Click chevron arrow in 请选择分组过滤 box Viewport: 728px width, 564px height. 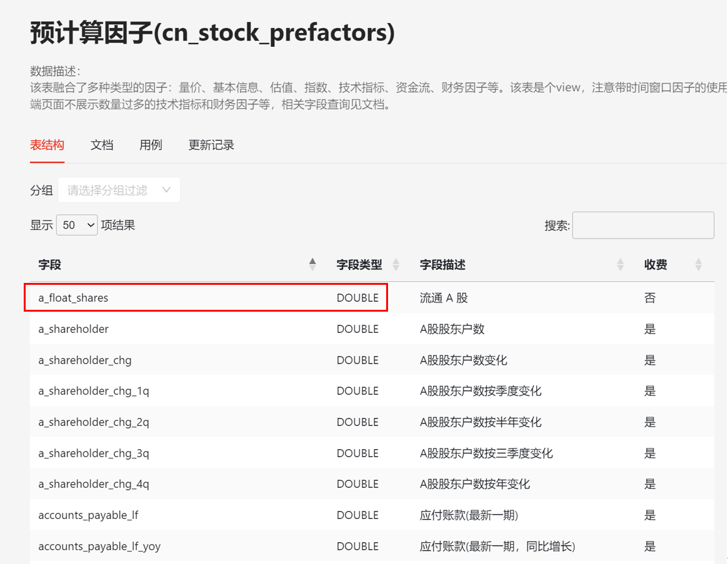(166, 190)
